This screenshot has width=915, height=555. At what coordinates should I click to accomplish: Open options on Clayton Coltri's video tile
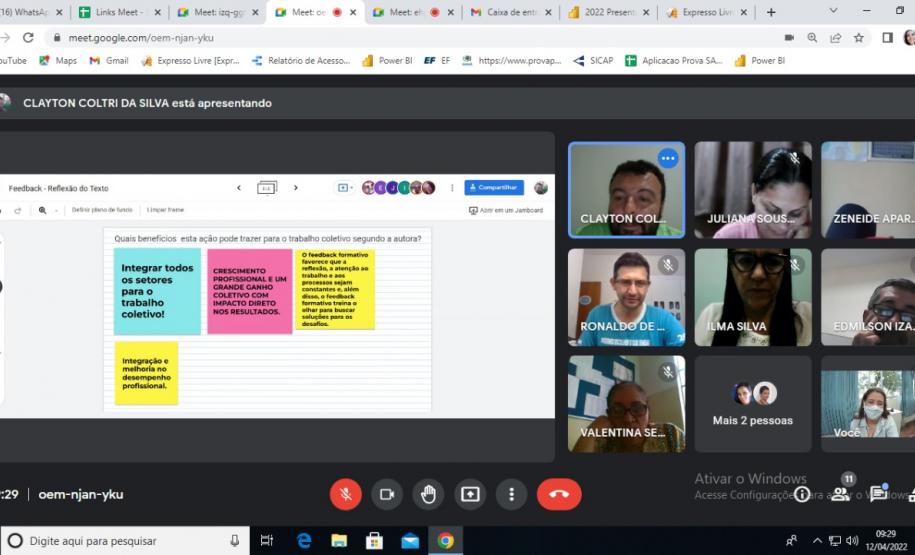(667, 158)
